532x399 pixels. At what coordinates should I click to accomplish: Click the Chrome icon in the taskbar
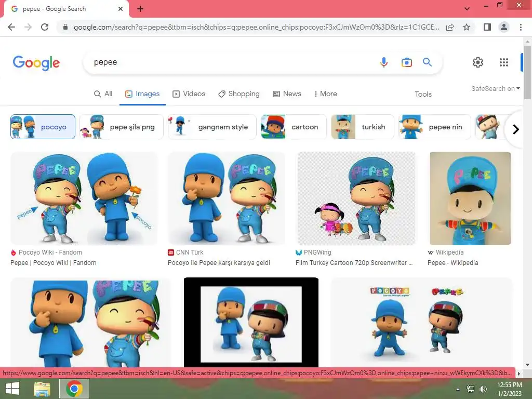(74, 389)
